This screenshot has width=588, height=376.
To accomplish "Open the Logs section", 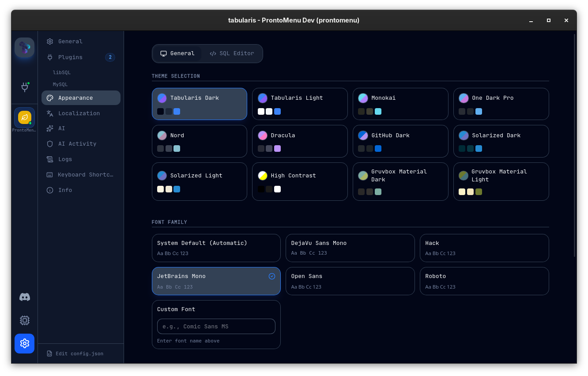I will (x=81, y=159).
